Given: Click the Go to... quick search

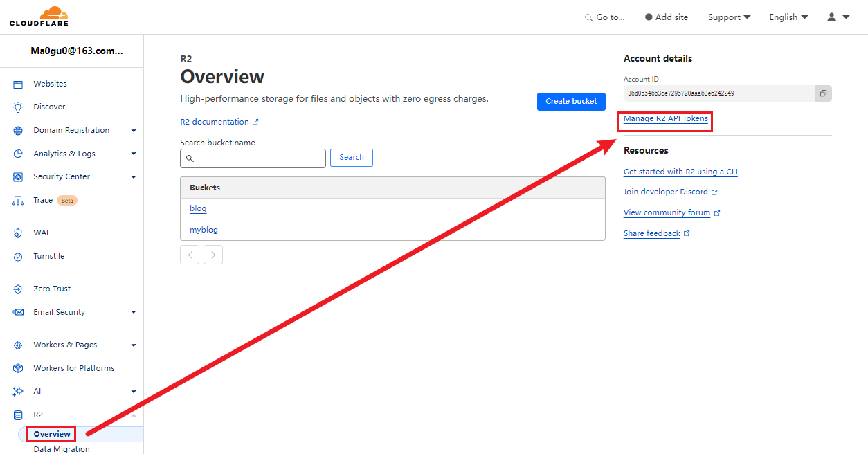Looking at the screenshot, I should tap(605, 17).
